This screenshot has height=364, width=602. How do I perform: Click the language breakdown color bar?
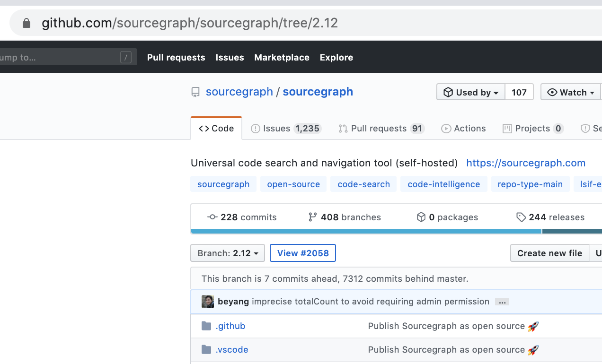point(396,231)
